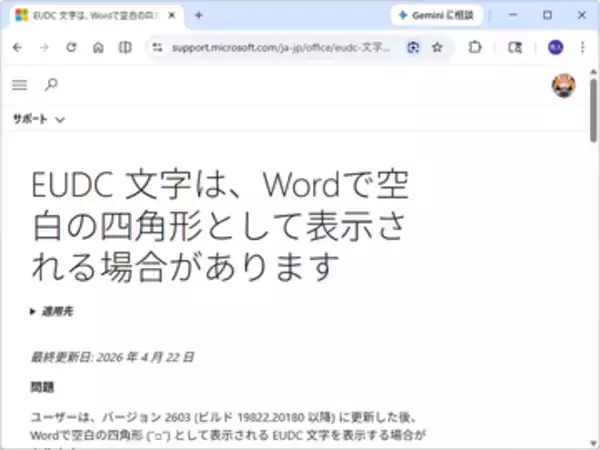600x450 pixels.
Task: Close the EUDC support tab
Action: click(x=172, y=15)
